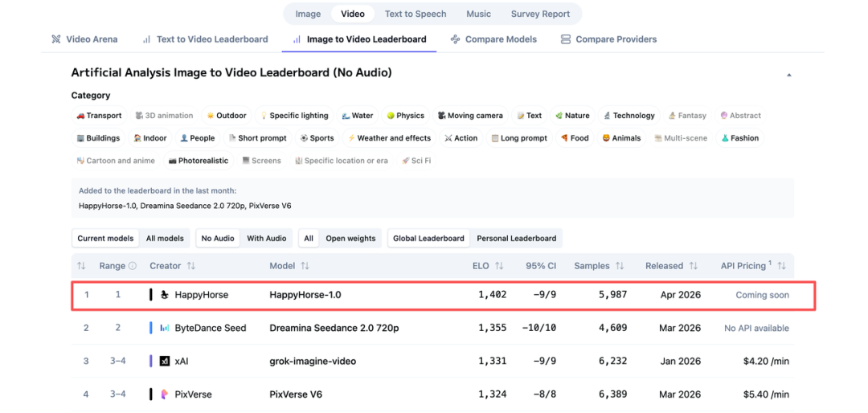This screenshot has width=868, height=413.
Task: Sort the table by Released date
Action: coord(693,266)
